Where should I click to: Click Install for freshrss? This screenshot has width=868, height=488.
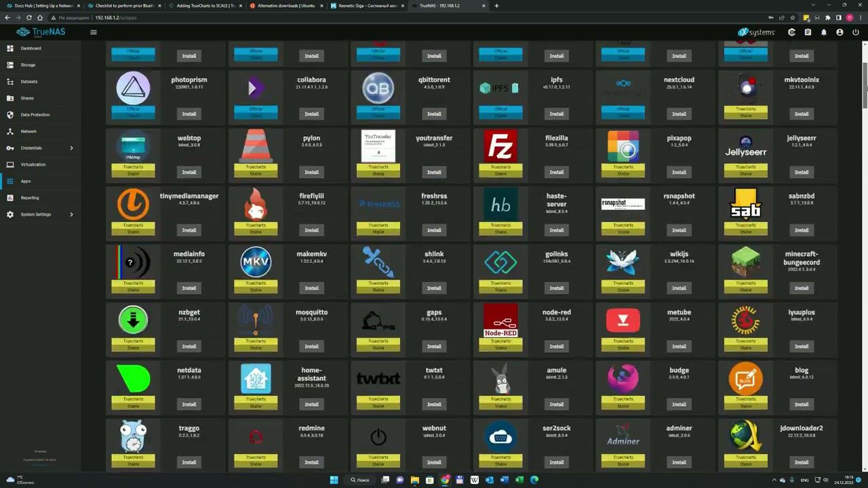pos(434,230)
